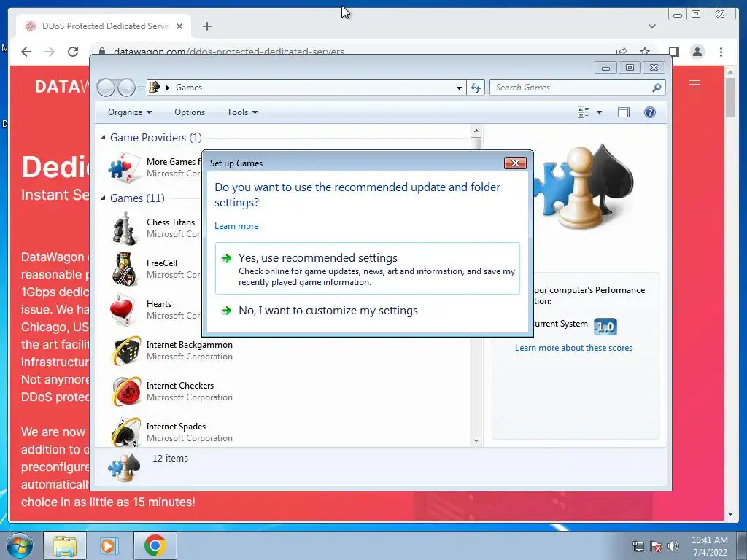Open the Internet Spades icon
This screenshot has width=747, height=560.
pos(125,432)
